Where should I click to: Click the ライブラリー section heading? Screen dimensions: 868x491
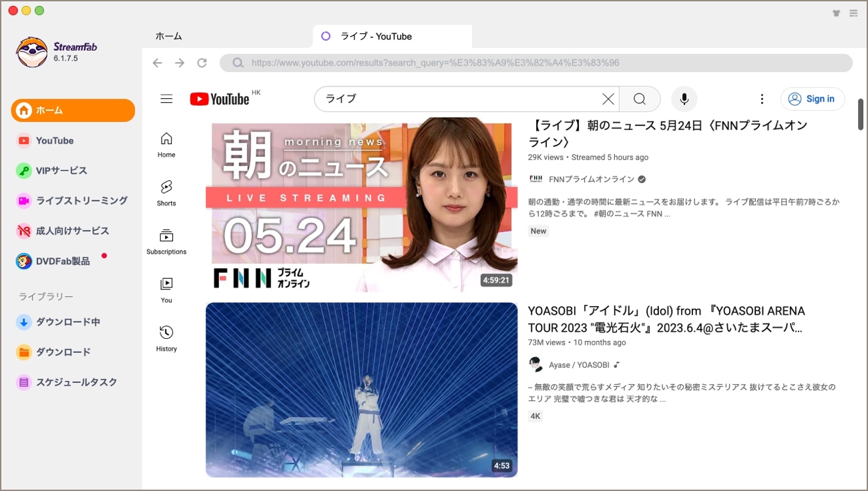click(x=46, y=297)
